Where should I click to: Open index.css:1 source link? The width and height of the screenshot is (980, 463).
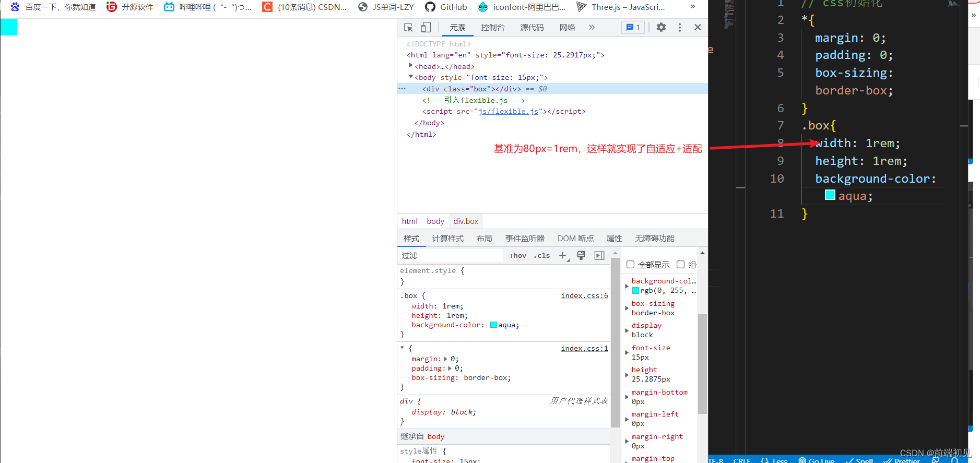coord(584,348)
